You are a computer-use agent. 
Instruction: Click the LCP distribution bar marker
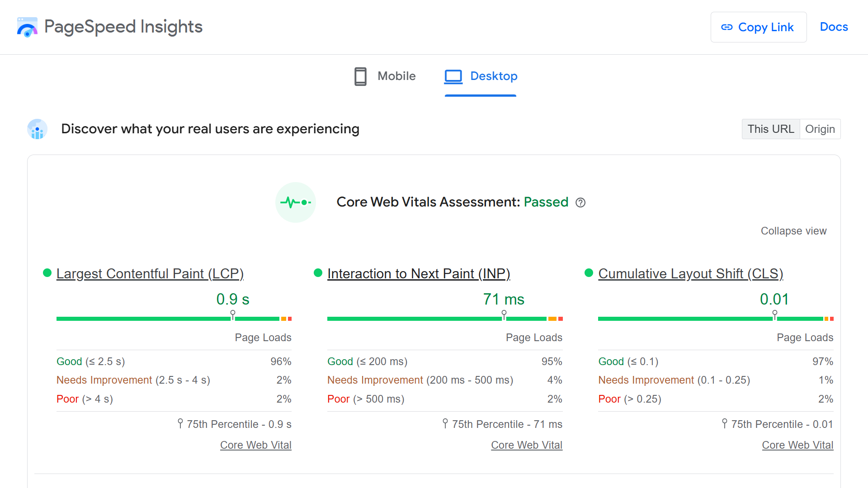(x=233, y=315)
